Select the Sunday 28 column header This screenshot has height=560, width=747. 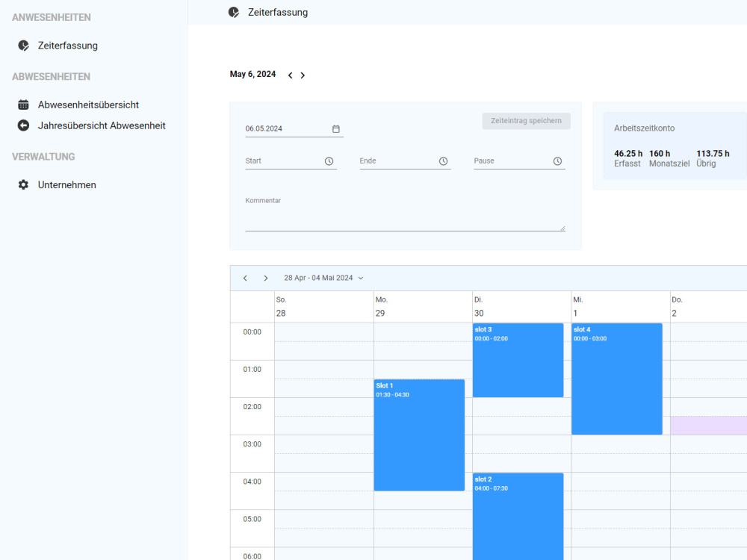324,307
